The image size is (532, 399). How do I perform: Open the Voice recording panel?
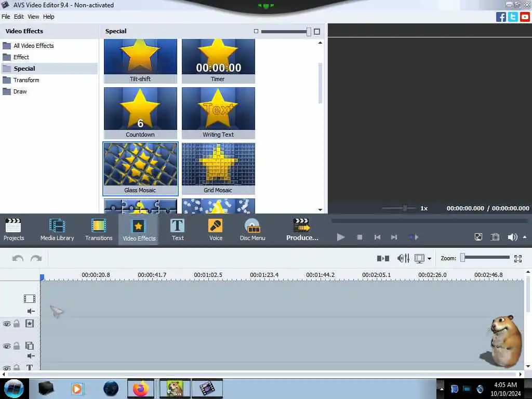pyautogui.click(x=216, y=229)
